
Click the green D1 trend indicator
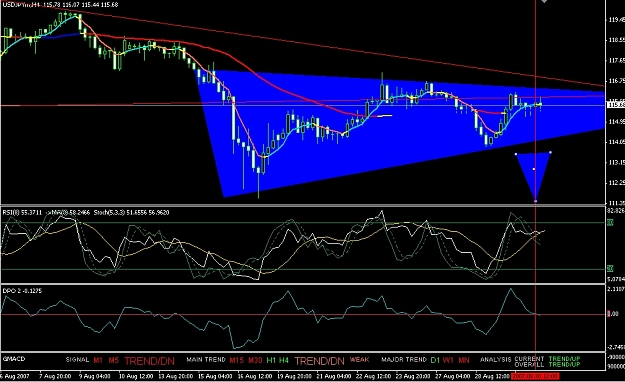point(435,360)
